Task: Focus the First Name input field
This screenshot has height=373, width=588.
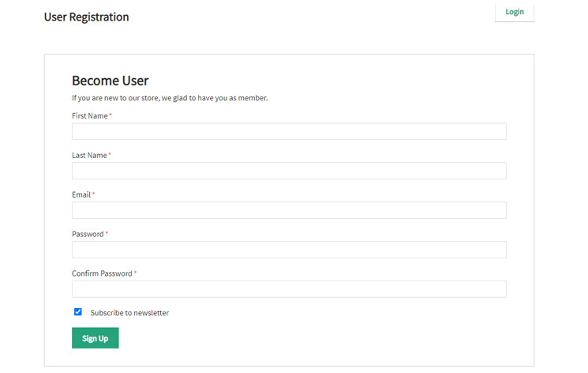Action: (x=289, y=131)
